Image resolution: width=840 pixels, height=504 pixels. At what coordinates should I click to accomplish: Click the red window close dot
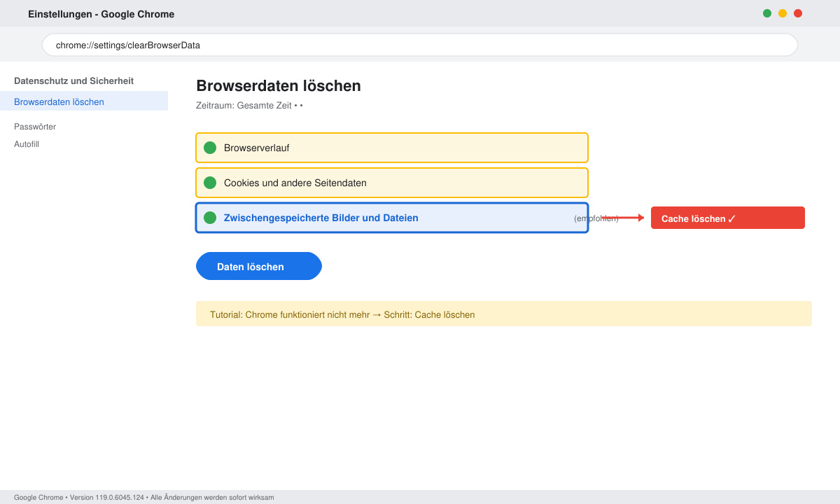click(x=798, y=13)
